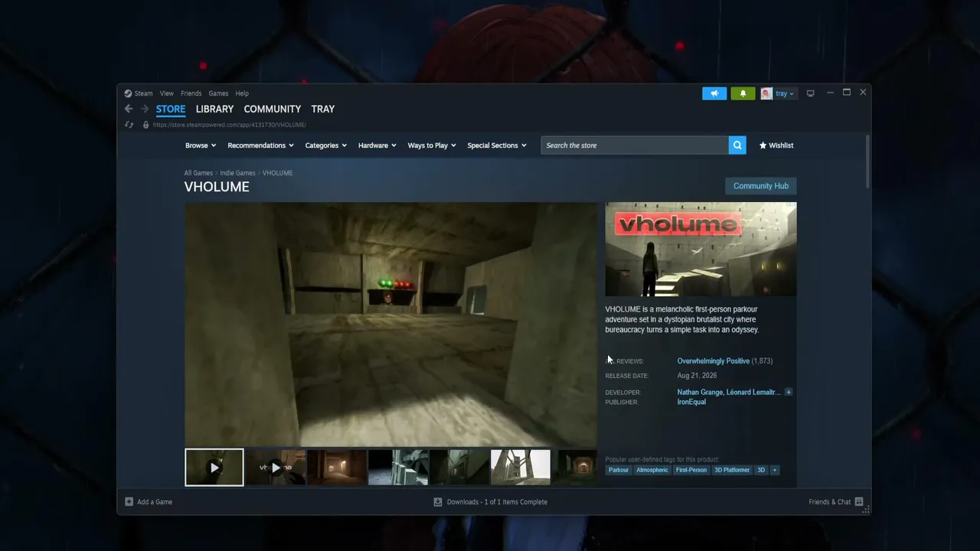
Task: Expand the Recommendations dropdown
Action: (x=261, y=145)
